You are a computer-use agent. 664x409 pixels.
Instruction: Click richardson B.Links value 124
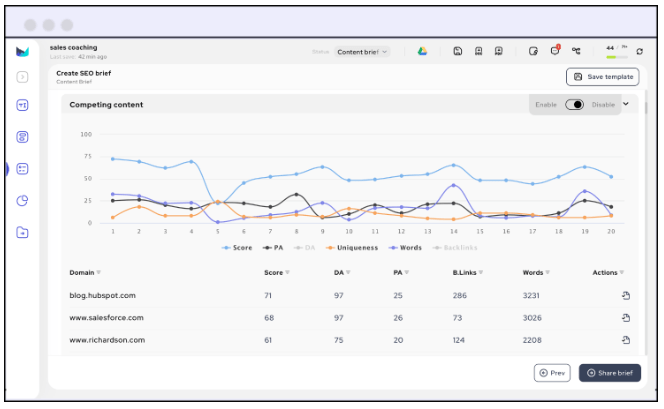tap(459, 340)
